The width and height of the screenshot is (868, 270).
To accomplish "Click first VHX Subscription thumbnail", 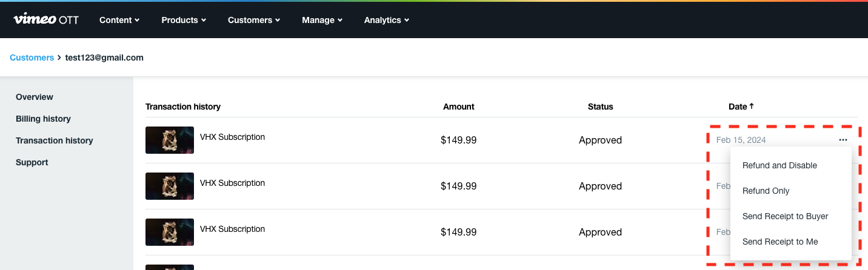I will [170, 140].
